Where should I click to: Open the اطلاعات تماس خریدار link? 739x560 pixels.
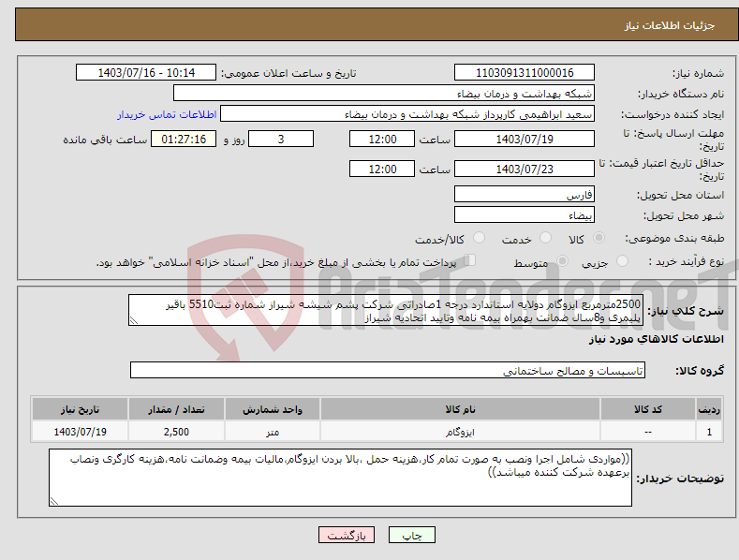167,114
